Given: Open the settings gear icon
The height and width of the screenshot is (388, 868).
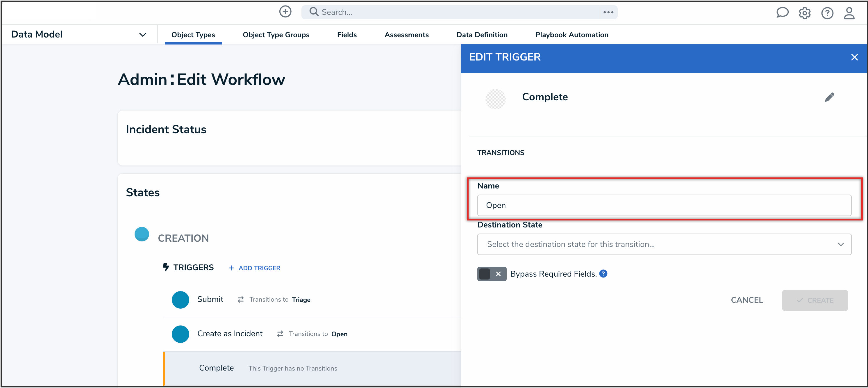Looking at the screenshot, I should 804,13.
